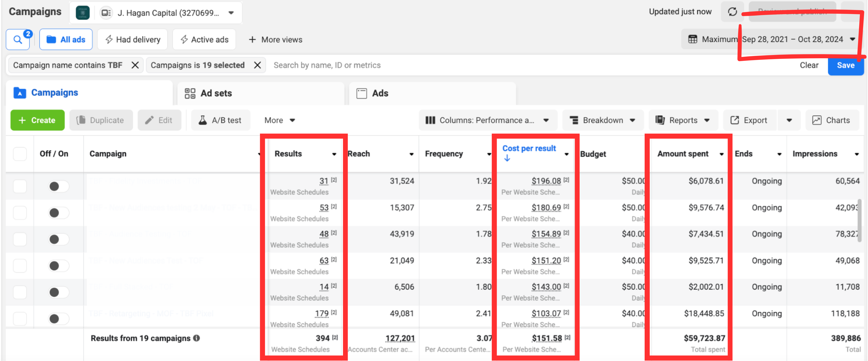Viewport: 868px width, 361px height.
Task: Toggle the first campaign's on/off switch
Action: 59,186
